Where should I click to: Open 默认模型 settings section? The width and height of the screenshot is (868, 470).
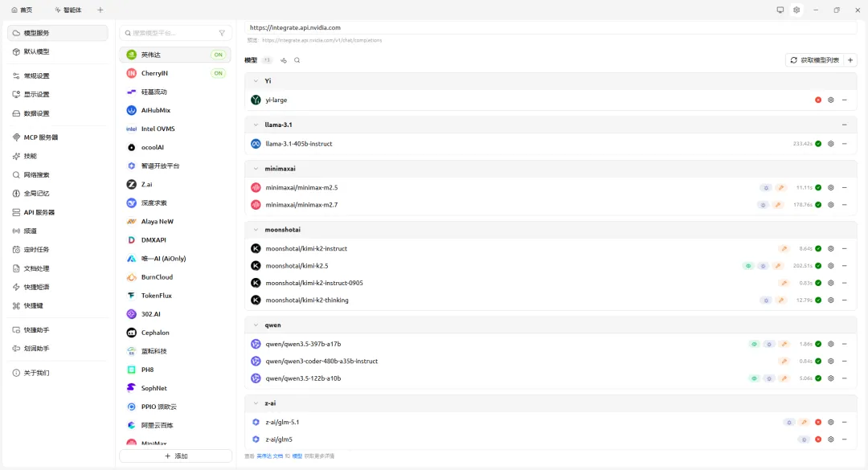pyautogui.click(x=58, y=51)
